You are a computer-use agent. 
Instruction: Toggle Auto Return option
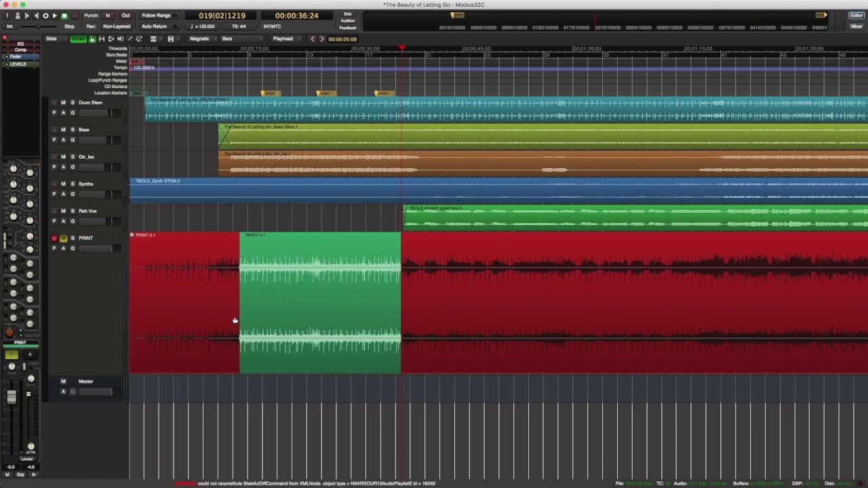click(x=158, y=26)
